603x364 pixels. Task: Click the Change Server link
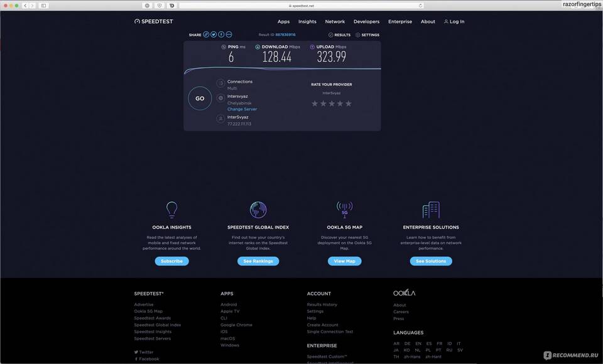(242, 109)
